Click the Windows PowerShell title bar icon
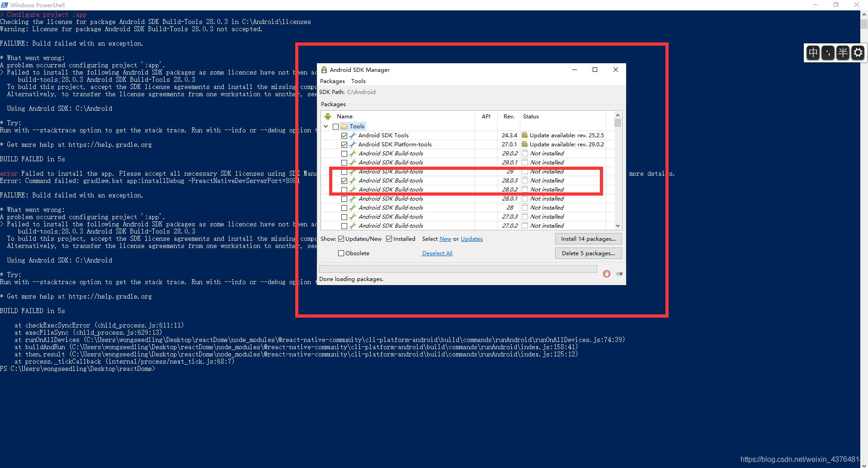Screen dimensions: 868x468 tap(5, 5)
